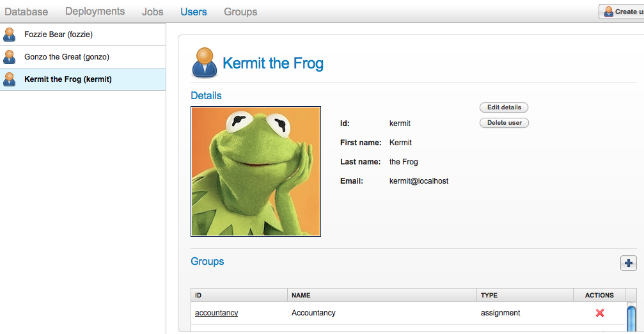Open the Database tab
Screen dimensions: 644x334
[x=26, y=12]
